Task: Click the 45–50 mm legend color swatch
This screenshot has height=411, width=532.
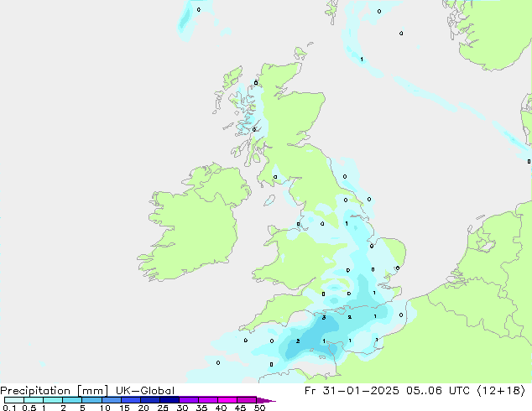Action: 247,400
